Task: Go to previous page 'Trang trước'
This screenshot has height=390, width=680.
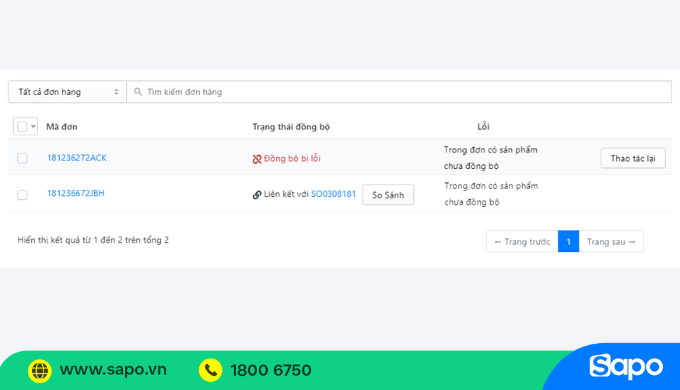Action: click(522, 242)
